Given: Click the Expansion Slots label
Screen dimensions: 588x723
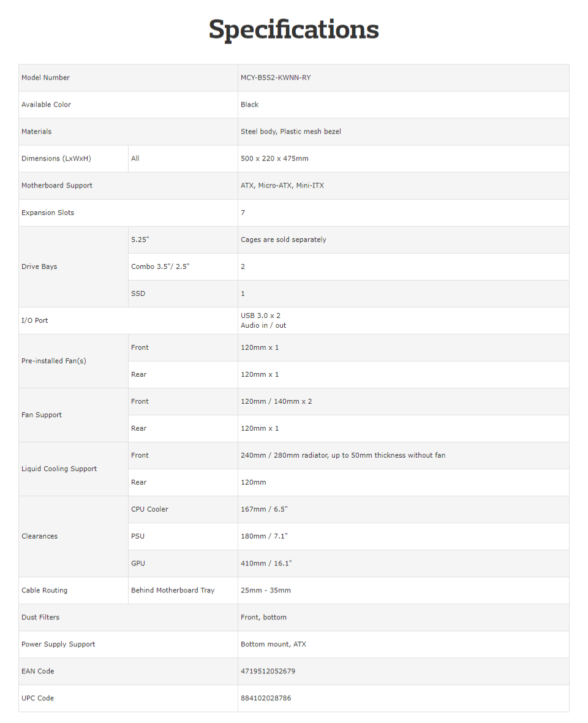Looking at the screenshot, I should pyautogui.click(x=48, y=213).
